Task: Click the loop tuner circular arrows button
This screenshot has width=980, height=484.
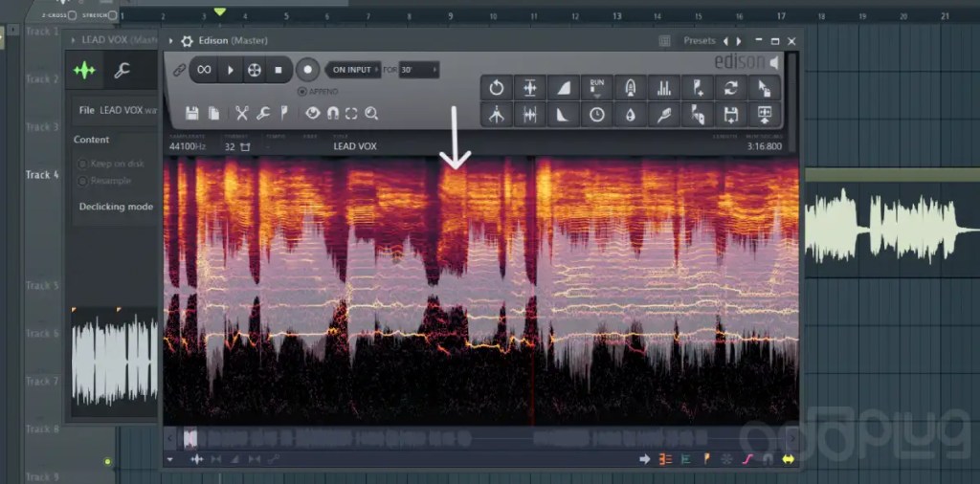Action: coord(730,88)
